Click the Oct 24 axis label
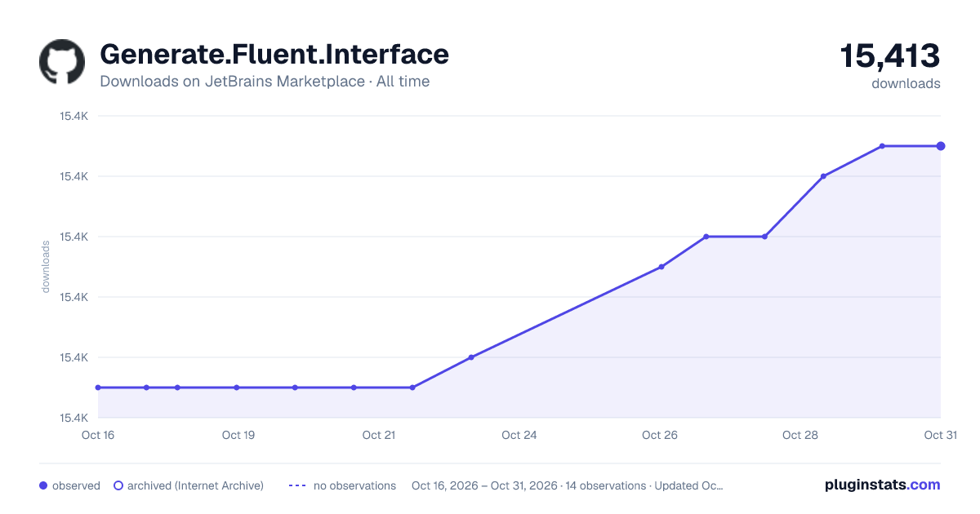This screenshot has height=514, width=980. [x=519, y=435]
